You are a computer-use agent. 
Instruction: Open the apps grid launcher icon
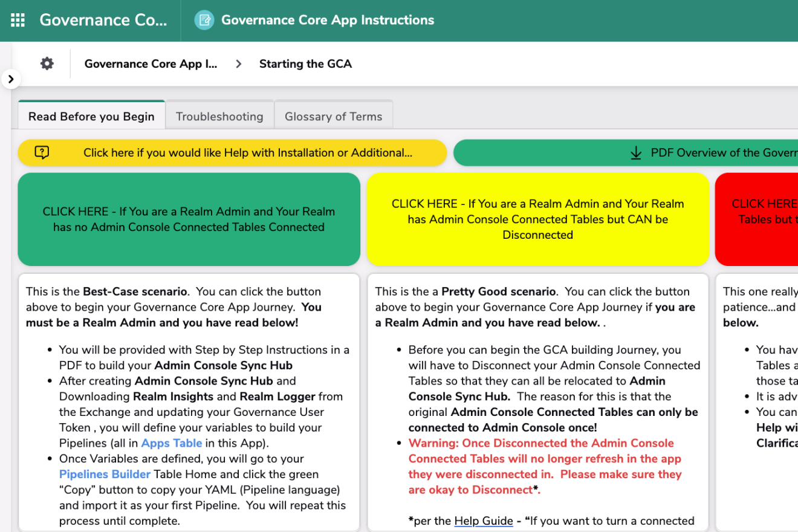pos(18,20)
